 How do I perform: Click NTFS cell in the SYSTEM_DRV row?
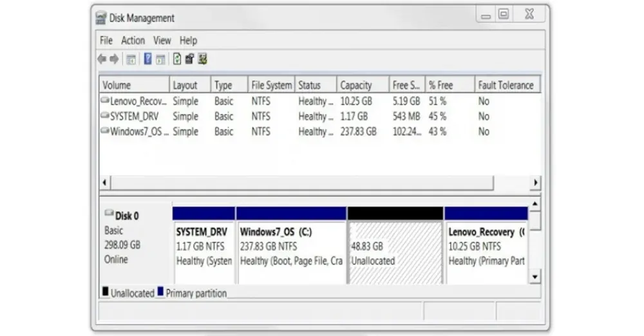[261, 117]
